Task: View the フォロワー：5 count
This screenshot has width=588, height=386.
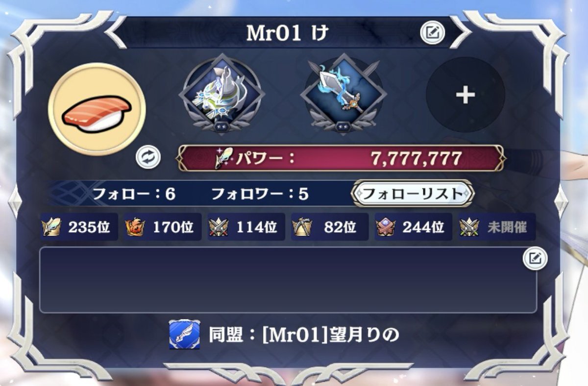Action: [x=260, y=194]
